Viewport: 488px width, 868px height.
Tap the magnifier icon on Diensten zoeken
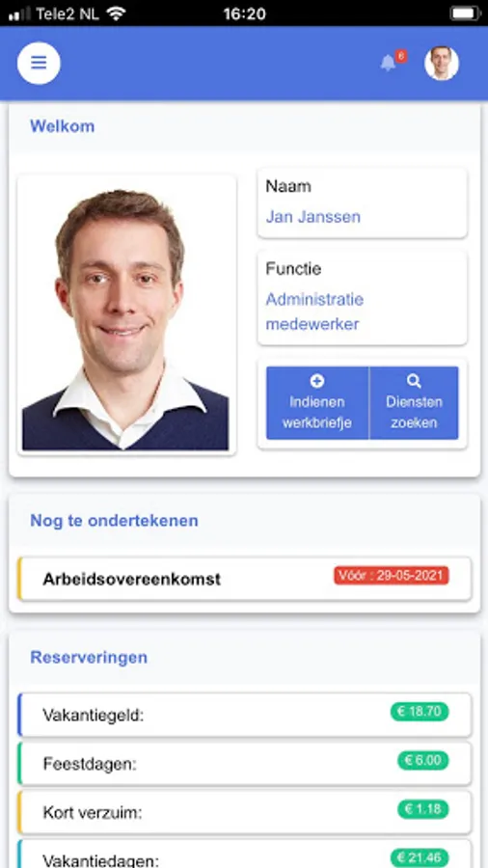[x=414, y=381]
